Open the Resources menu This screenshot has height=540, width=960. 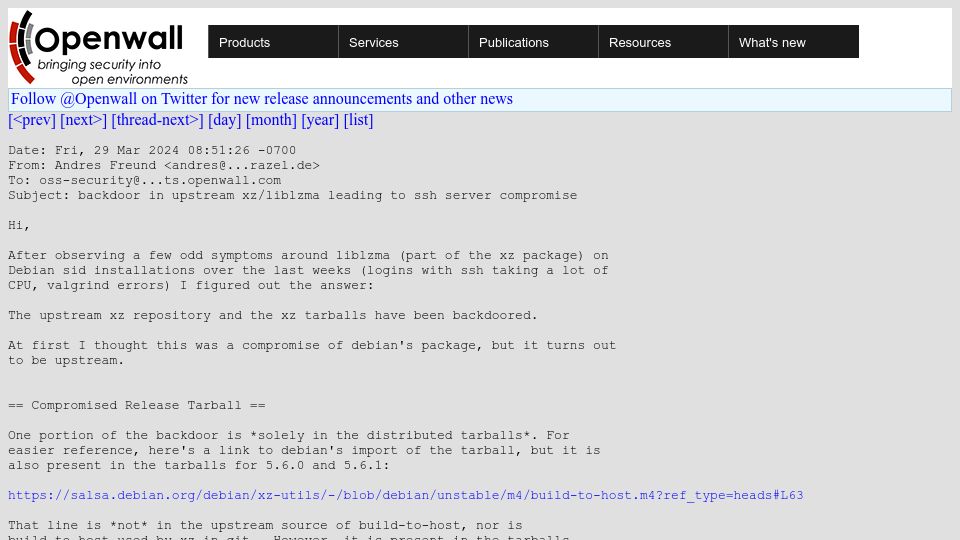(663, 42)
